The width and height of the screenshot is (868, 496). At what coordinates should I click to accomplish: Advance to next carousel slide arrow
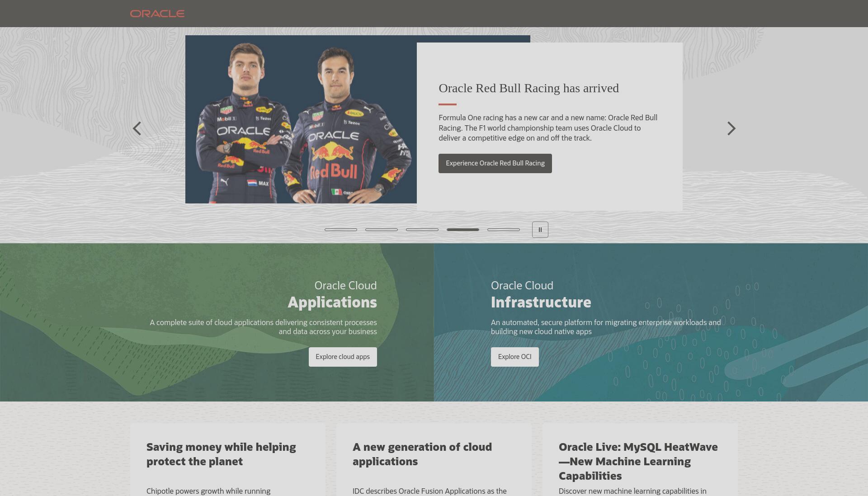731,128
